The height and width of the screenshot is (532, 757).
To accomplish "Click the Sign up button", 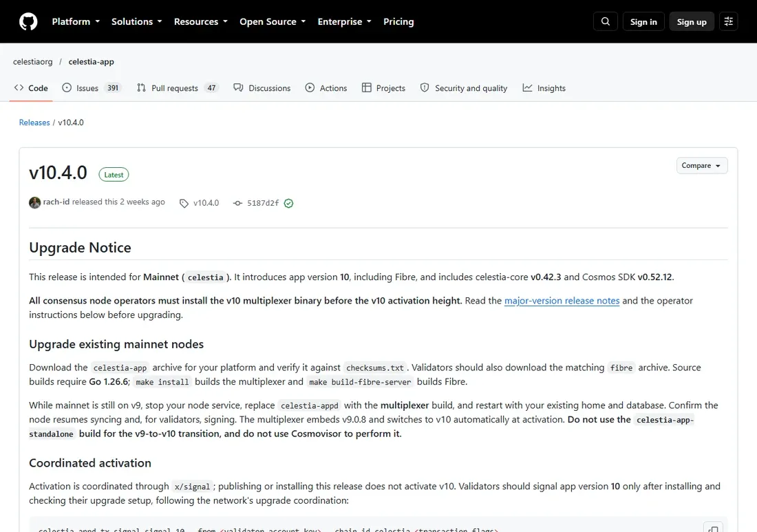I will click(692, 22).
